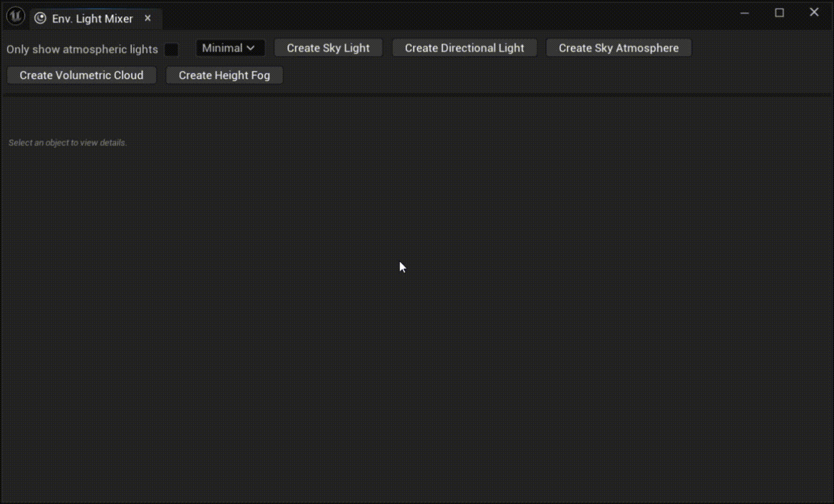This screenshot has width=834, height=504.
Task: Click Create Sky Atmosphere button
Action: 619,48
